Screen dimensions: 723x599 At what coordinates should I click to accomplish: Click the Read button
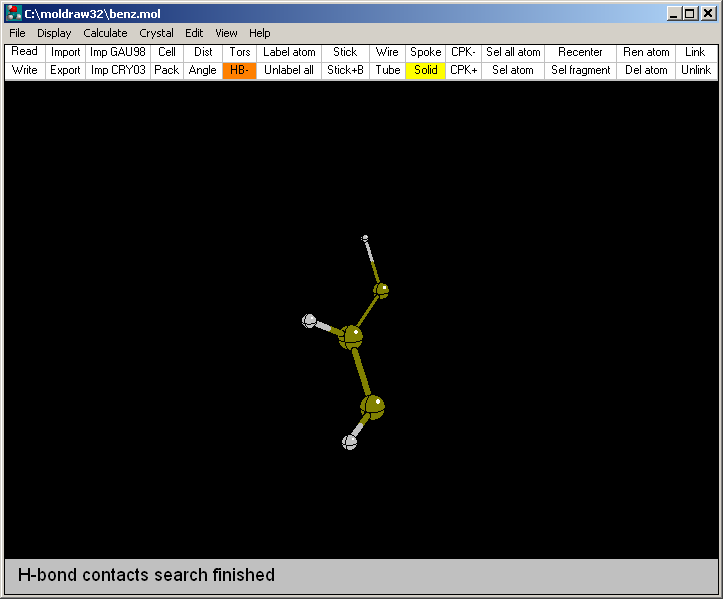click(24, 52)
